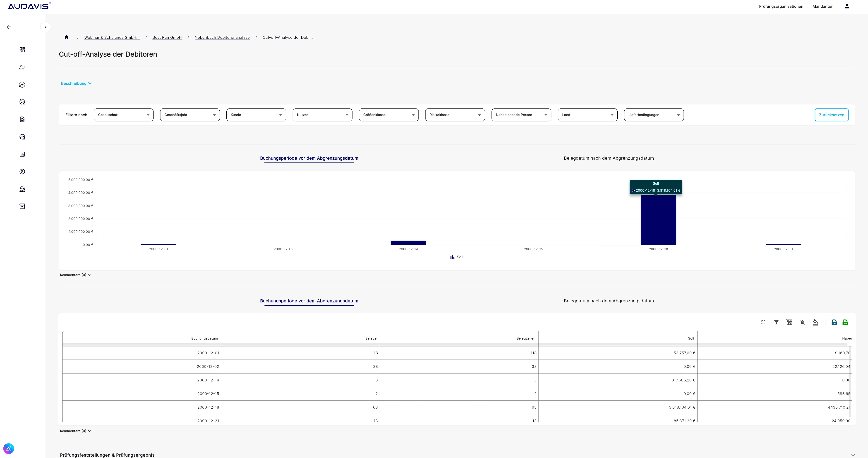Viewport: 868px width, 458px height.
Task: Open the table filter tool
Action: (776, 322)
